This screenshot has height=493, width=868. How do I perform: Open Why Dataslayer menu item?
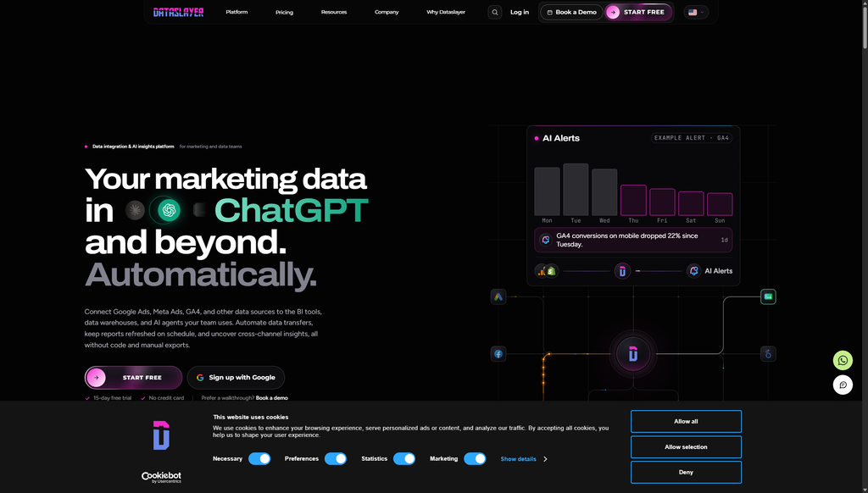(x=446, y=12)
